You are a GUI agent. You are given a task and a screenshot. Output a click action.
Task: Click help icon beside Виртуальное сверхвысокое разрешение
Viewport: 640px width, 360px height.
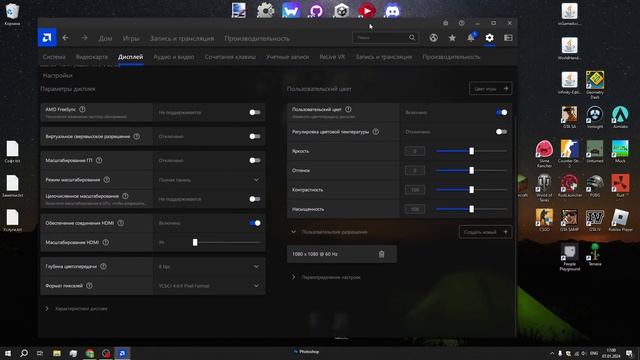click(x=137, y=136)
